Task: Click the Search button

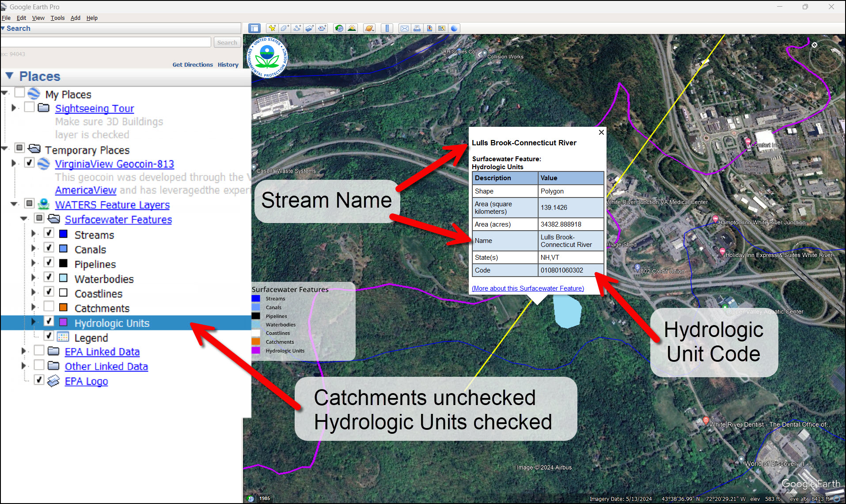Action: tap(227, 42)
